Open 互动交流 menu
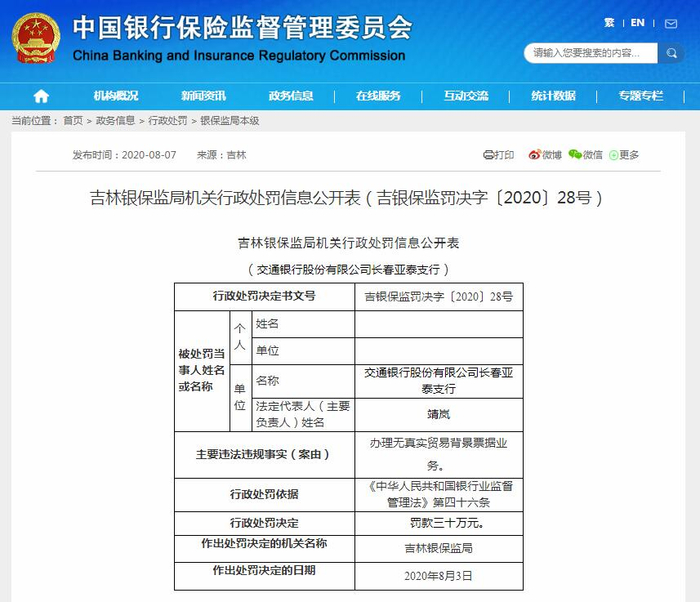This screenshot has width=700, height=602. click(466, 96)
